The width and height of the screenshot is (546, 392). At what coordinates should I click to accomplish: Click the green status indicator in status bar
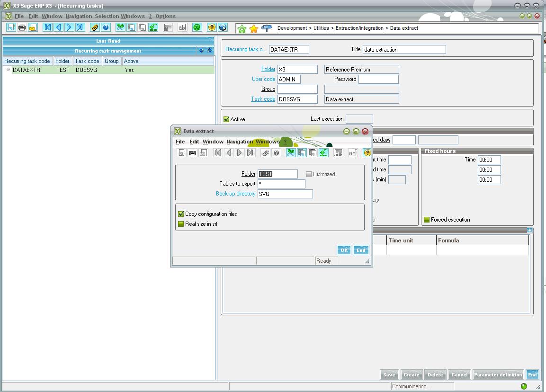pyautogui.click(x=524, y=386)
